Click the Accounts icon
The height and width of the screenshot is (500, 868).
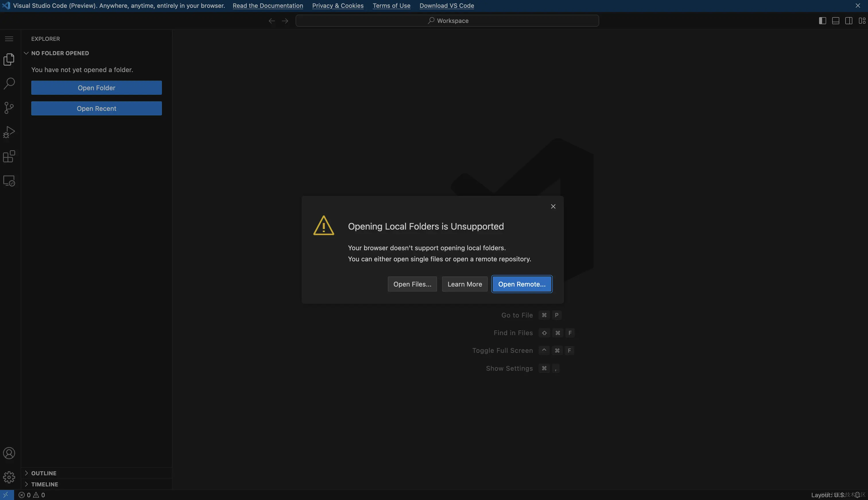coord(9,453)
